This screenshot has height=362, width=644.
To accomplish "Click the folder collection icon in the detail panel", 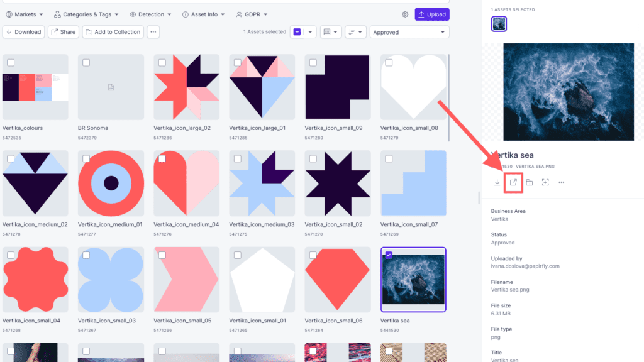I will pyautogui.click(x=529, y=182).
